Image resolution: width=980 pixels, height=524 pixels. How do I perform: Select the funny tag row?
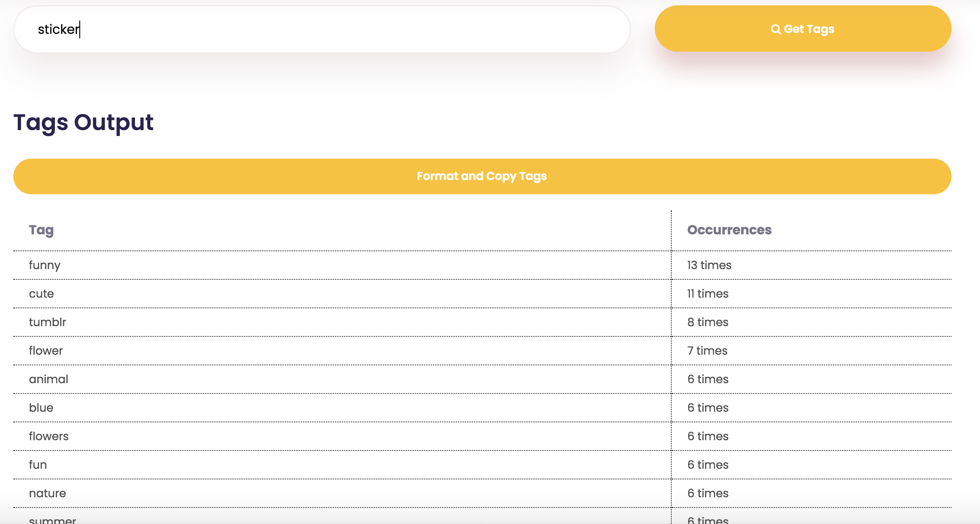point(45,265)
